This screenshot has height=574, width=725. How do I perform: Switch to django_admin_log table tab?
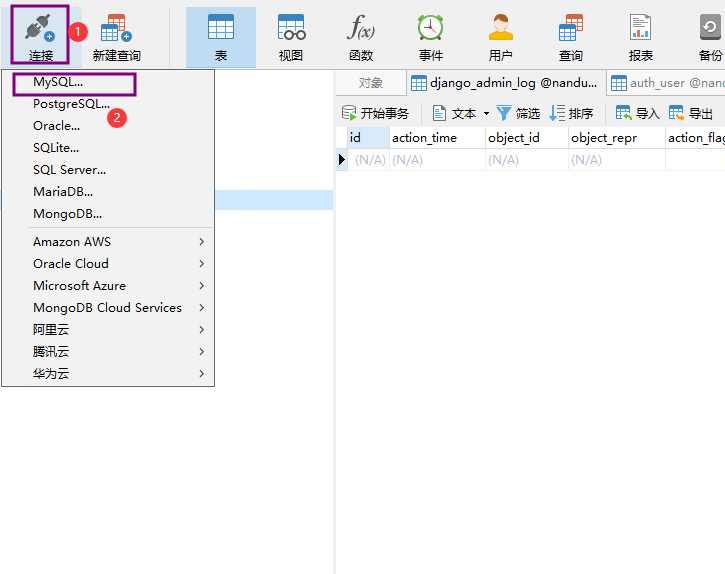tap(505, 83)
